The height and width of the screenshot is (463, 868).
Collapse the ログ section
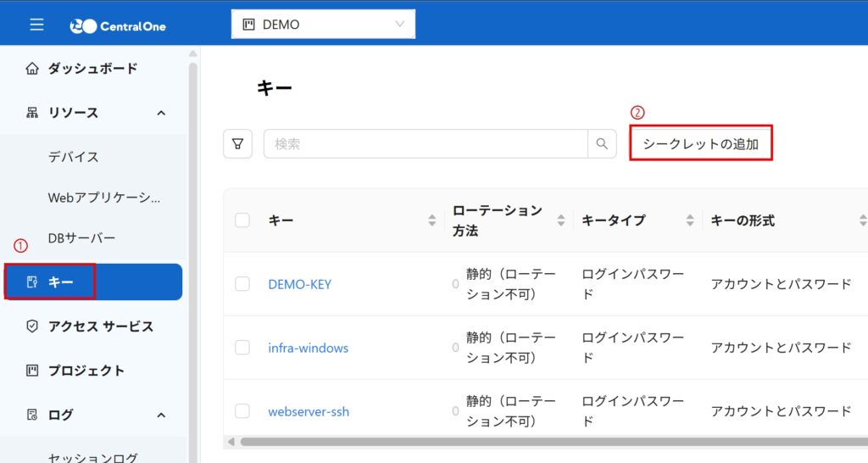(x=161, y=415)
